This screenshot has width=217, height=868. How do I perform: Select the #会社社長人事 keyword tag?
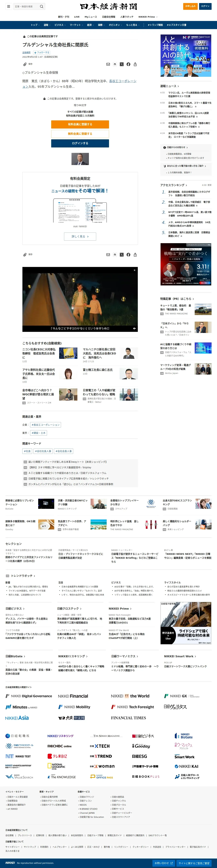coord(43,451)
